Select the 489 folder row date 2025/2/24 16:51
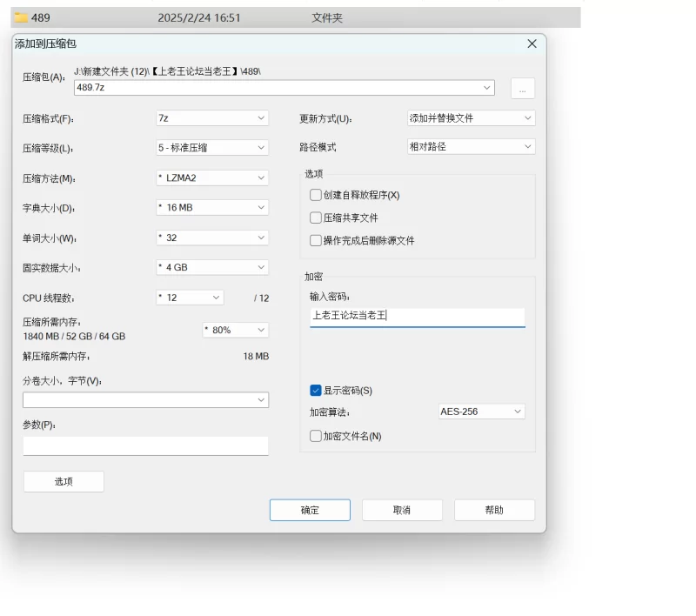 [x=199, y=17]
